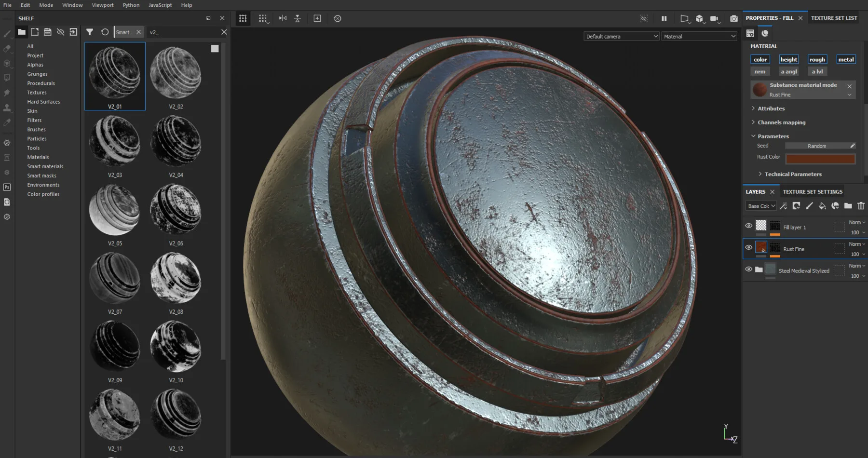This screenshot has width=868, height=458.
Task: Select the Eraser tool in left toolbar
Action: [x=7, y=48]
